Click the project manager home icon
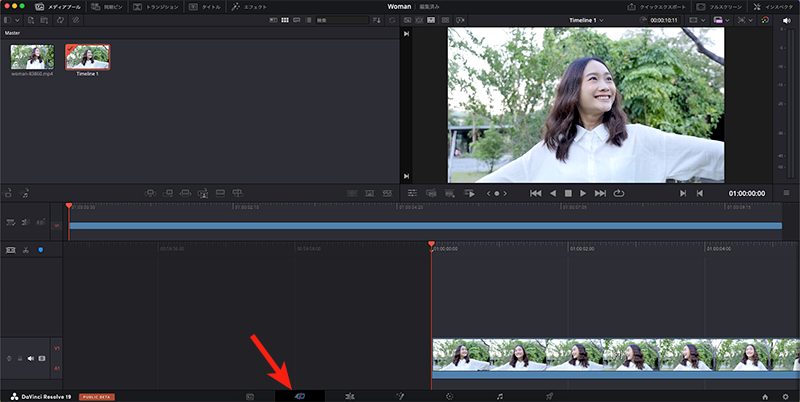Viewport: 800px width, 402px height. [x=765, y=396]
